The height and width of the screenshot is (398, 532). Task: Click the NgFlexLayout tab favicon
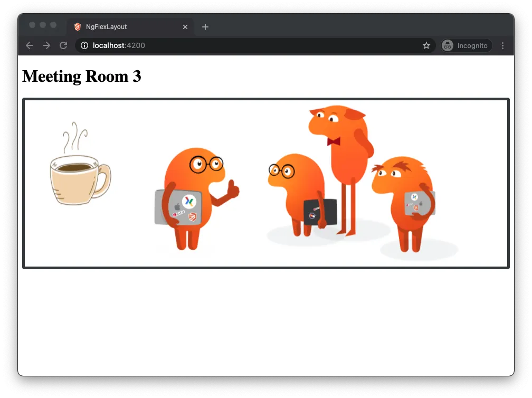[x=78, y=27]
